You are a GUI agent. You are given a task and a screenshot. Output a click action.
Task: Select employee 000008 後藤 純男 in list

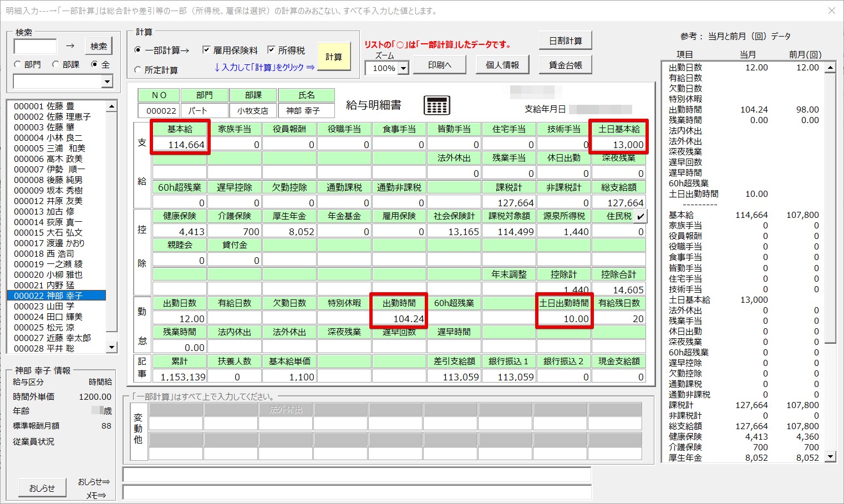pyautogui.click(x=48, y=180)
